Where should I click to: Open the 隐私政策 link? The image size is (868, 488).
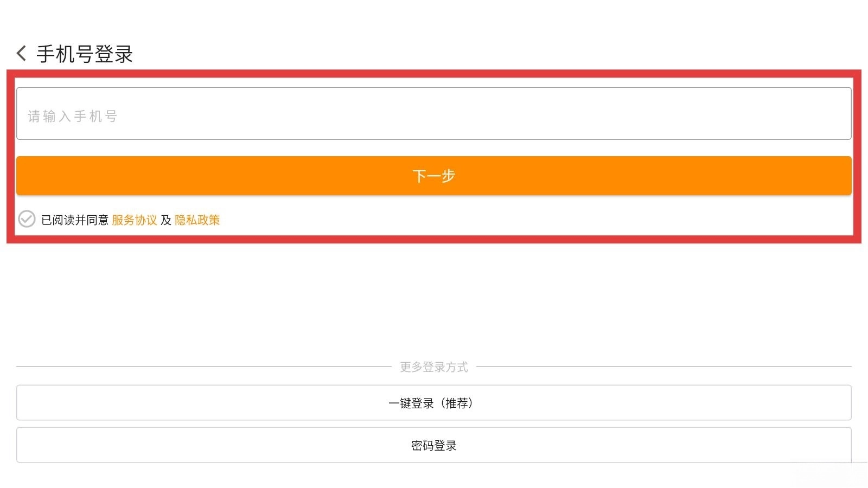coord(197,220)
